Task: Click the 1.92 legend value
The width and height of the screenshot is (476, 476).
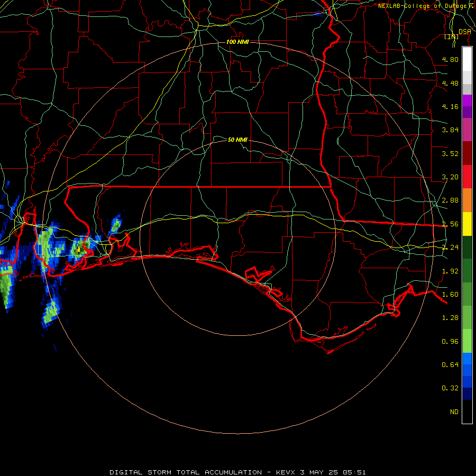Action: click(x=450, y=271)
